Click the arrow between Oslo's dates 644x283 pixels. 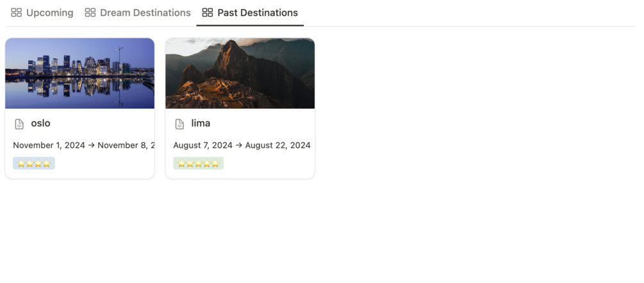pos(91,145)
